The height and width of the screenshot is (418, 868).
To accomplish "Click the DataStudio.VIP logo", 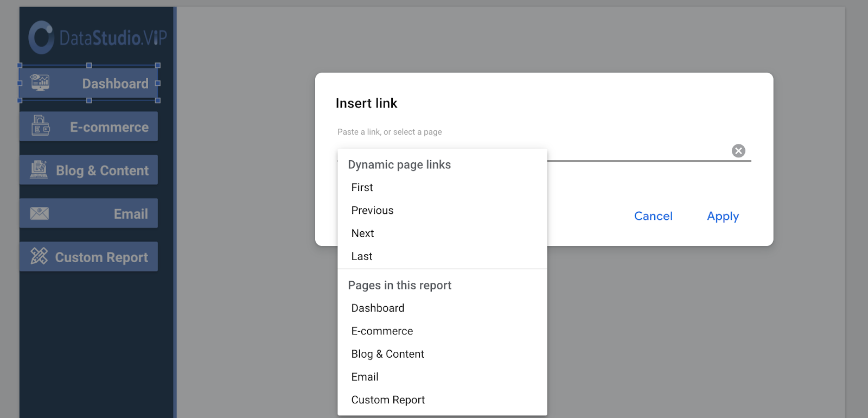I will (x=98, y=37).
